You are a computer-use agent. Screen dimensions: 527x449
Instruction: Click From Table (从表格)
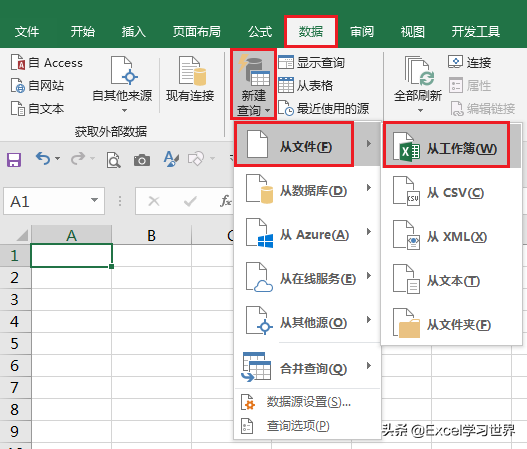305,85
